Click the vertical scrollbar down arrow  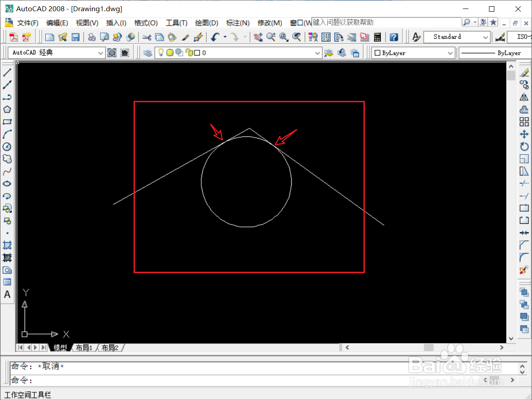(511, 339)
